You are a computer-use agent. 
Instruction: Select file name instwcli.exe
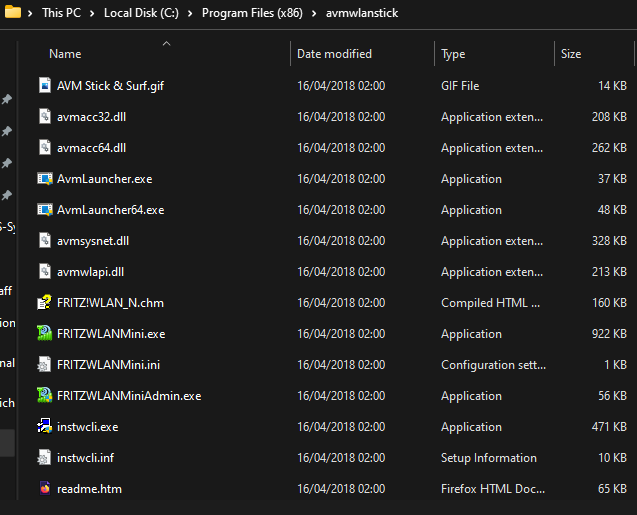(x=88, y=427)
